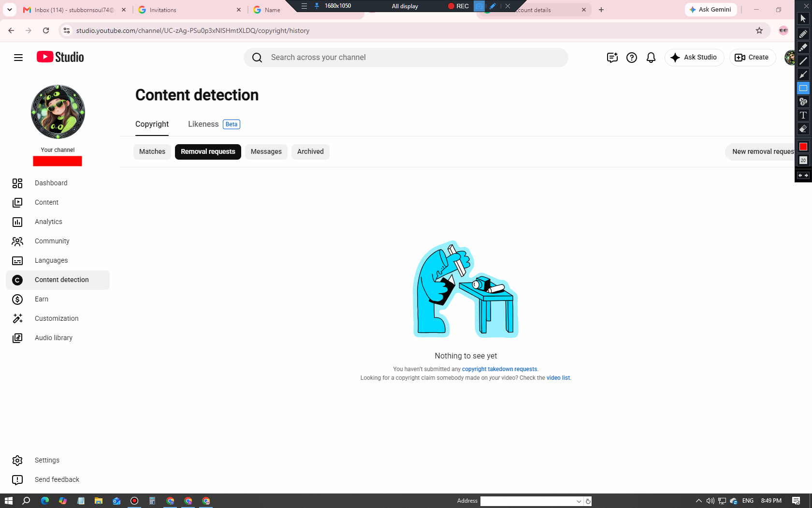Open the copyright takedown requests link

(x=499, y=369)
